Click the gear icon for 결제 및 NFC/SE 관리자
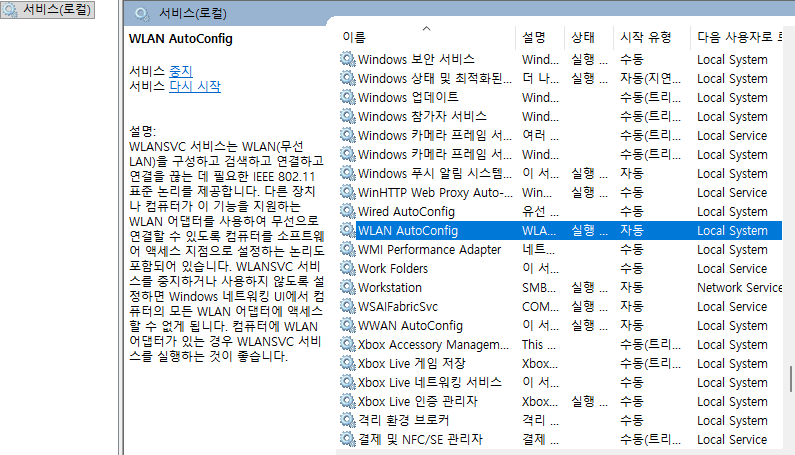Image resolution: width=795 pixels, height=455 pixels. 348,439
